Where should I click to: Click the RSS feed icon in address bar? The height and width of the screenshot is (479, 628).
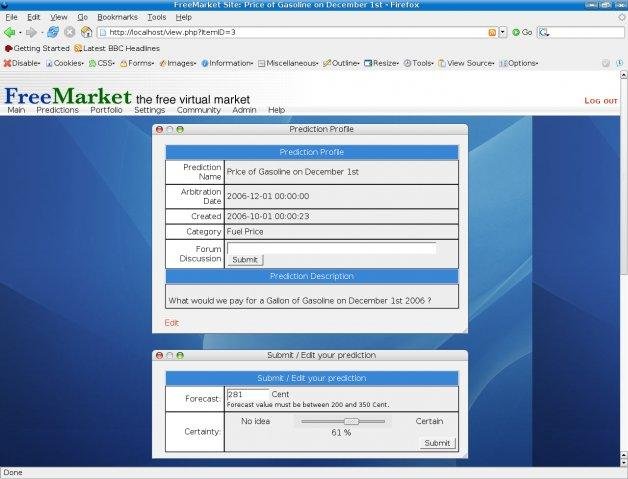click(492, 33)
